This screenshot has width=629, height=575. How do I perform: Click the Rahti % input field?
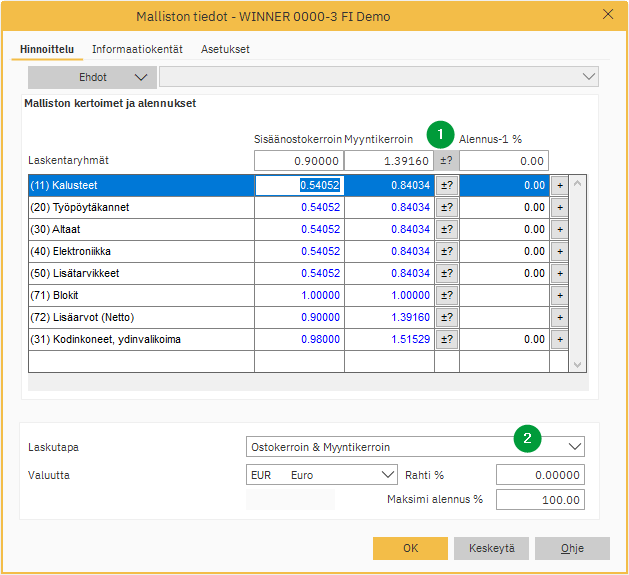(540, 475)
